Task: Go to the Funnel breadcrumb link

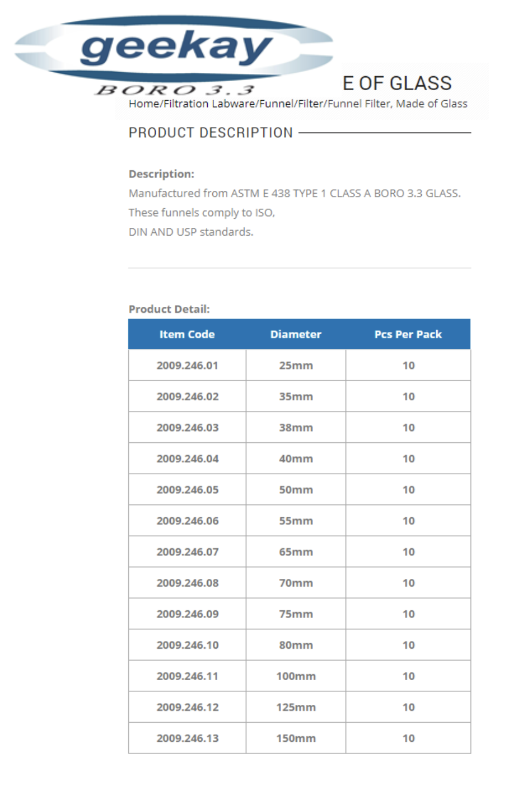Action: click(276, 104)
